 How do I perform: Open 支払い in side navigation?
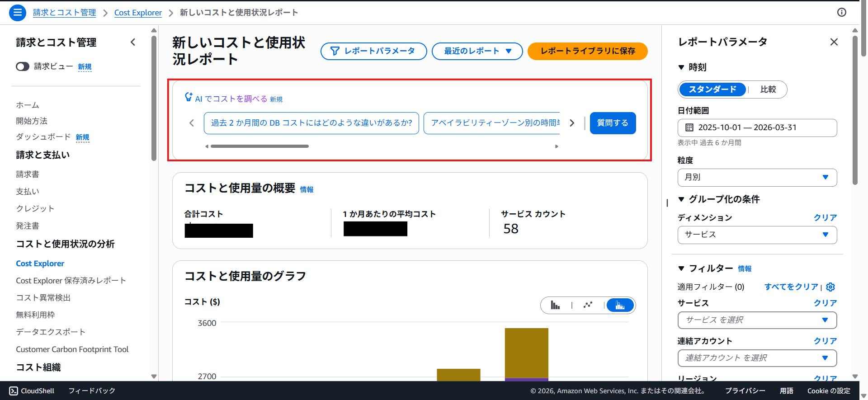point(28,192)
